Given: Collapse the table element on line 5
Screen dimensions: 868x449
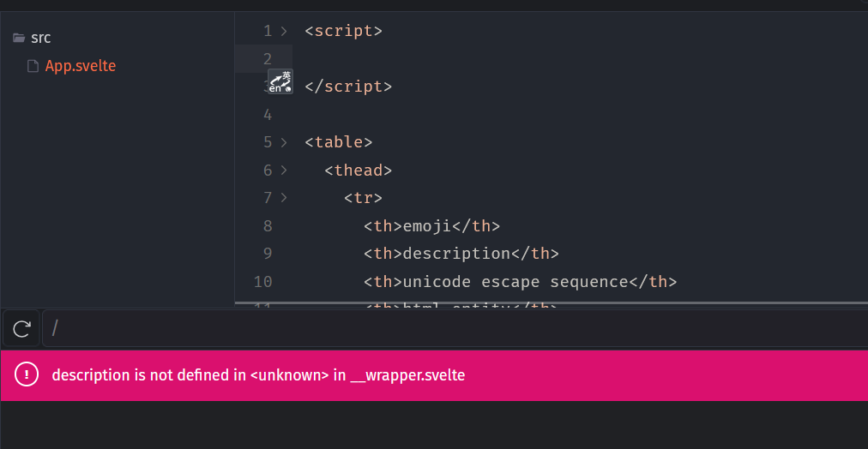Looking at the screenshot, I should (x=284, y=142).
